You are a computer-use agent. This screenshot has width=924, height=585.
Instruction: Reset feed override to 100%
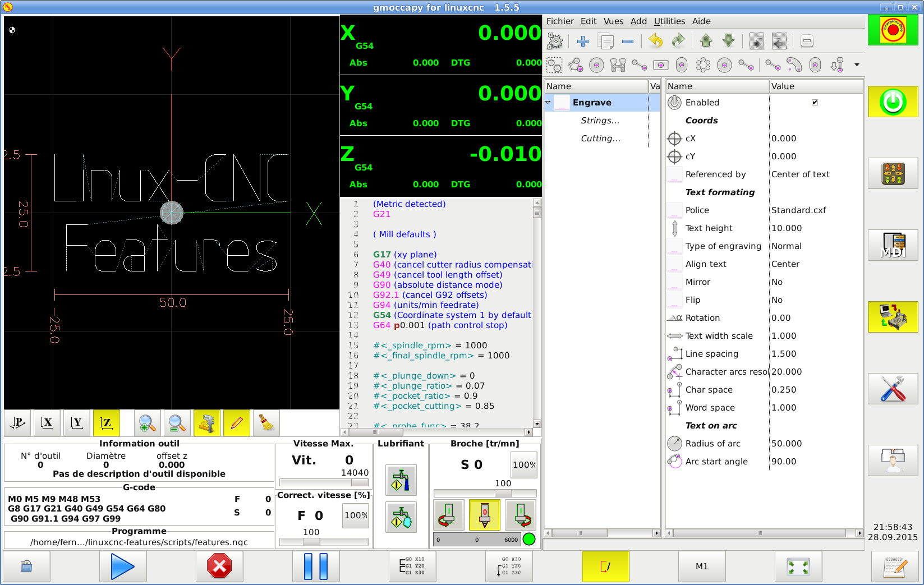click(x=356, y=515)
